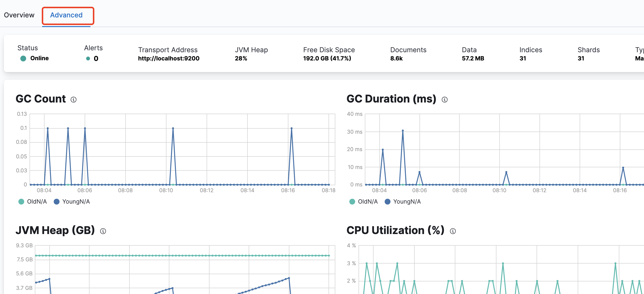Open the Overview tab
The width and height of the screenshot is (644, 294).
pos(19,15)
